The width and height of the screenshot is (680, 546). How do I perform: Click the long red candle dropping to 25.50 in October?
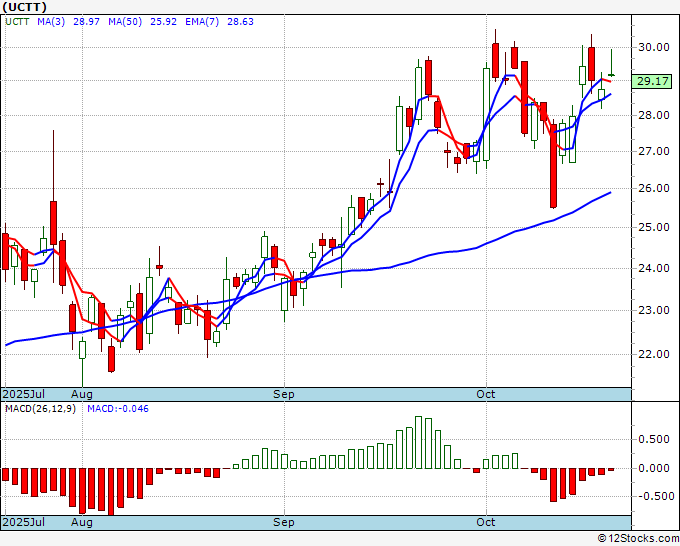(553, 166)
